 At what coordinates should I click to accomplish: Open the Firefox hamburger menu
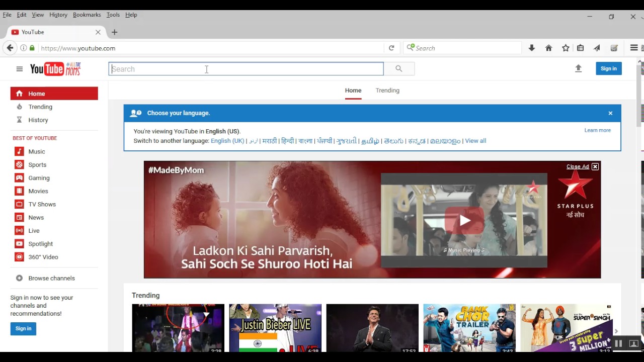click(634, 48)
